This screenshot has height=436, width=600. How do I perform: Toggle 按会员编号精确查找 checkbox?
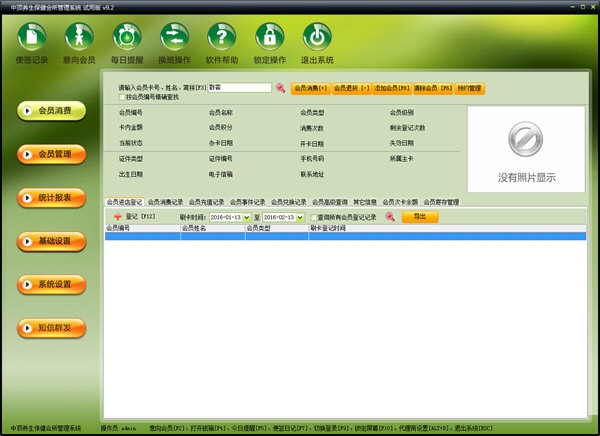point(122,97)
